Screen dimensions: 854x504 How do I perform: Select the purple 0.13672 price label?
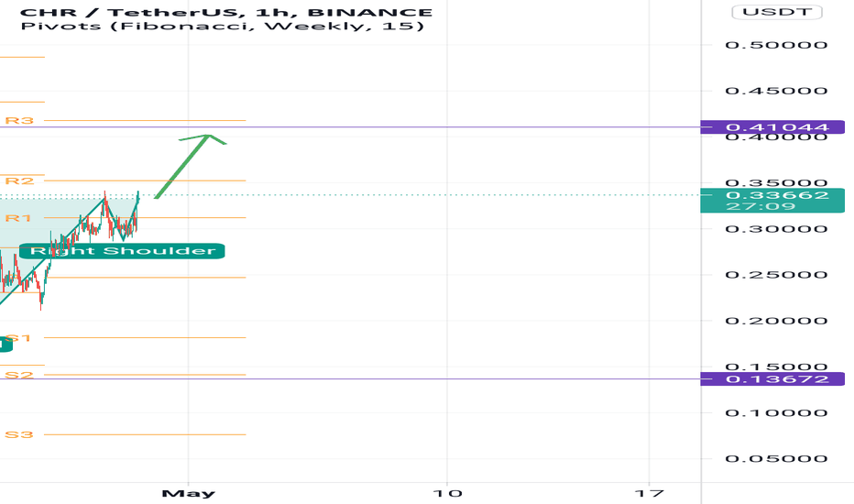[x=772, y=378]
